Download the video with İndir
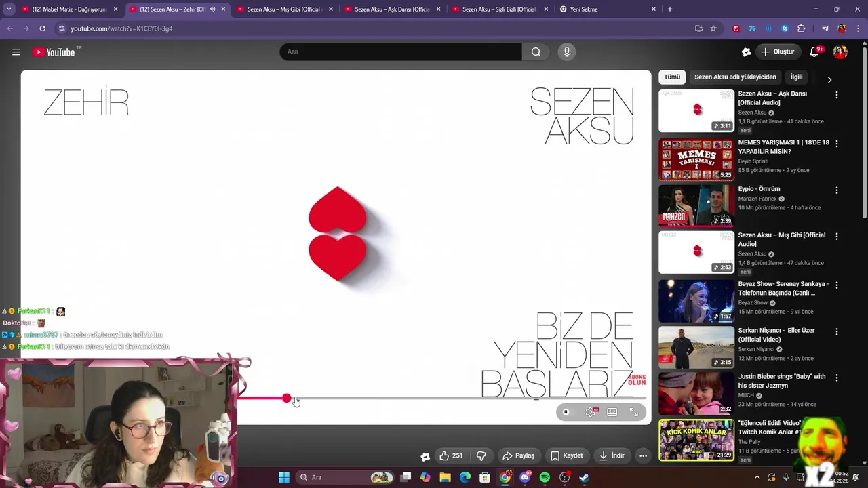Screen dimensions: 868x488 (x=612, y=455)
